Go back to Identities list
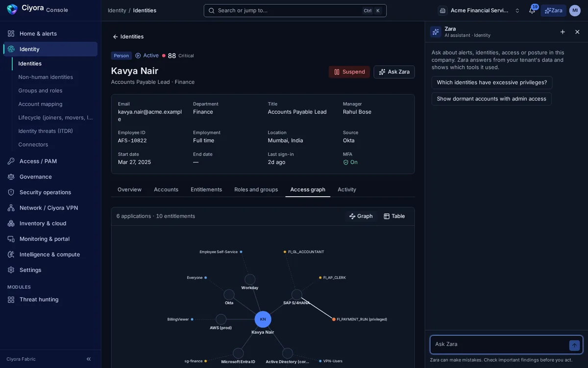588x368 pixels. (128, 37)
